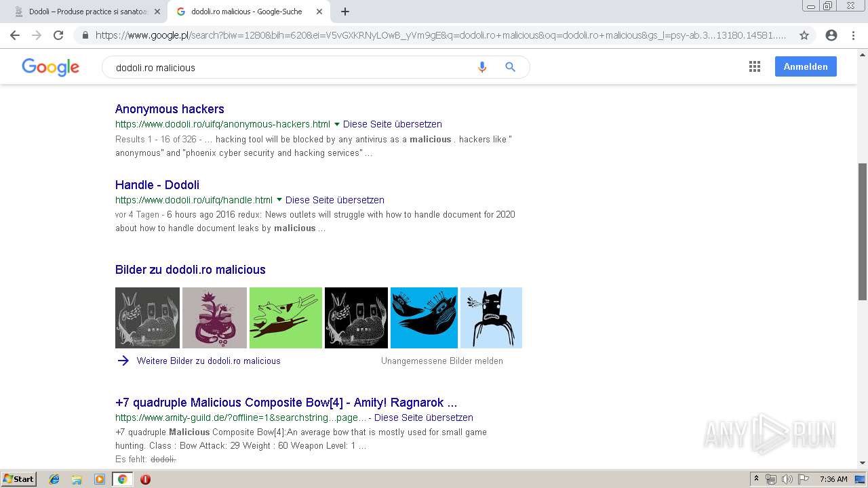Open the volume control in the tray
Image resolution: width=868 pixels, height=488 pixels.
pos(787,479)
